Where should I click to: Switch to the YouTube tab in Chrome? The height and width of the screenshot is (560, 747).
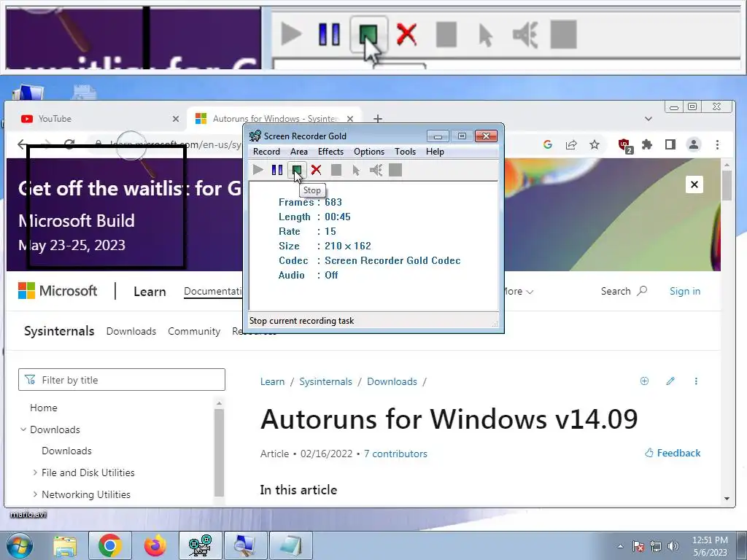coord(96,119)
